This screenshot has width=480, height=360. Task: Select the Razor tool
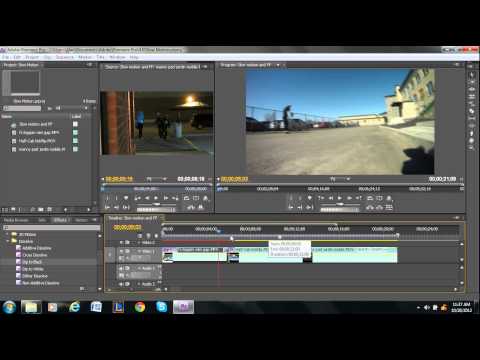[472, 111]
